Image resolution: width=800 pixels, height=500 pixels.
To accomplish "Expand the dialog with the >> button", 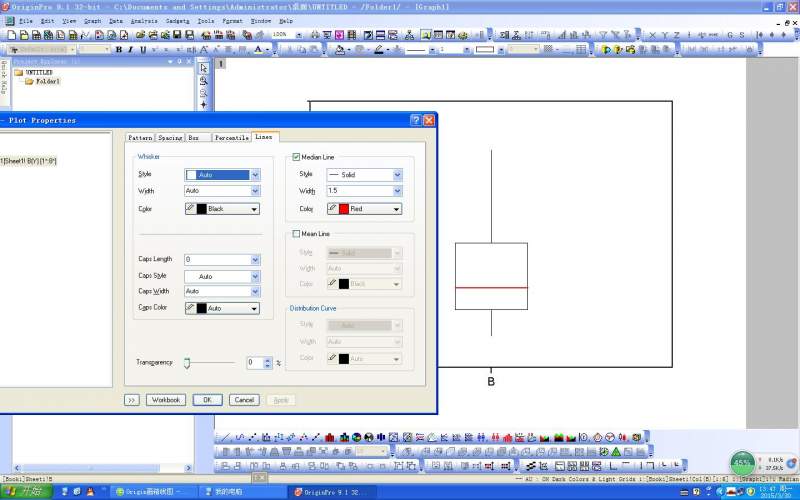I will 132,400.
